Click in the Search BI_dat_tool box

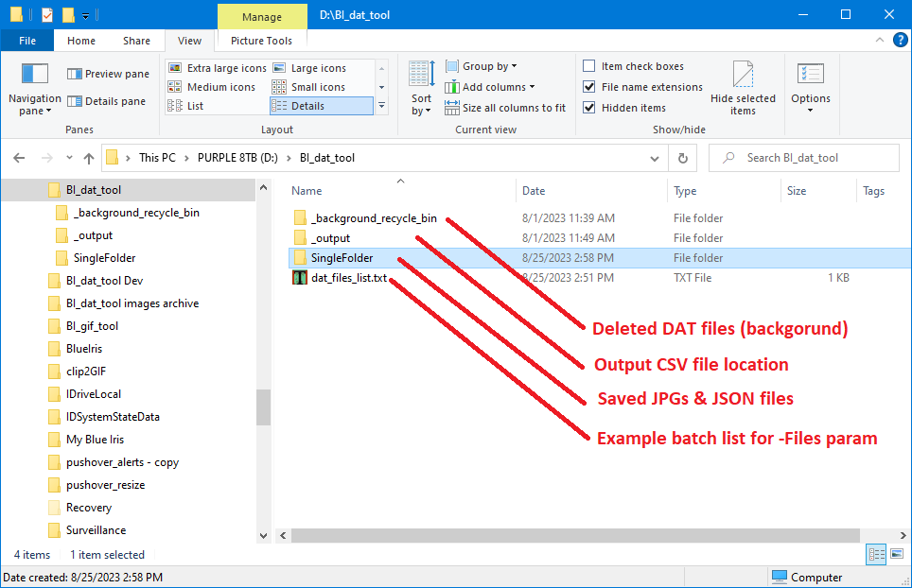pyautogui.click(x=804, y=158)
